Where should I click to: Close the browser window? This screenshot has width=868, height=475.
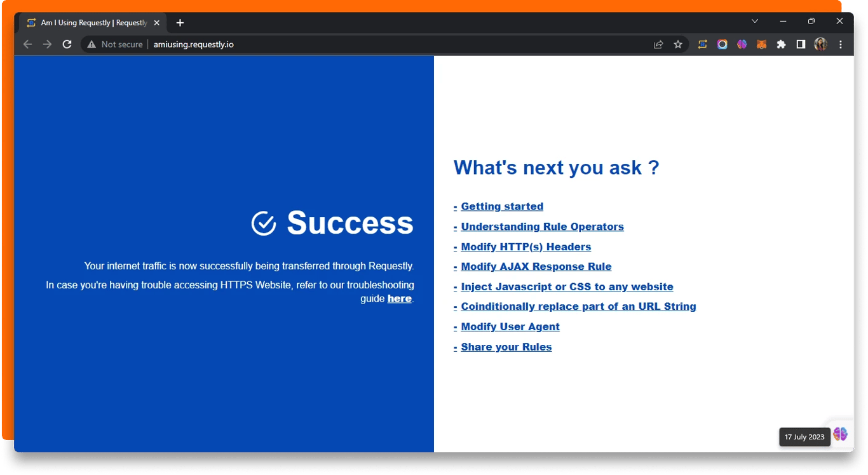click(x=839, y=21)
